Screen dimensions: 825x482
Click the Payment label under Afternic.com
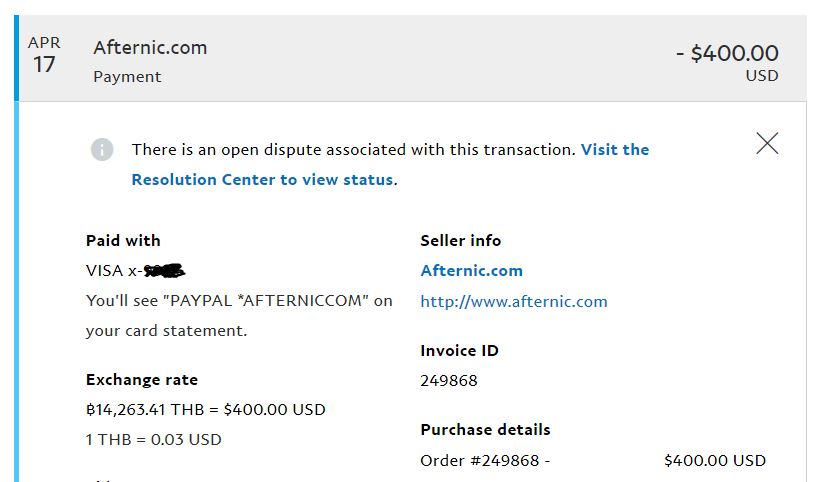tap(127, 77)
